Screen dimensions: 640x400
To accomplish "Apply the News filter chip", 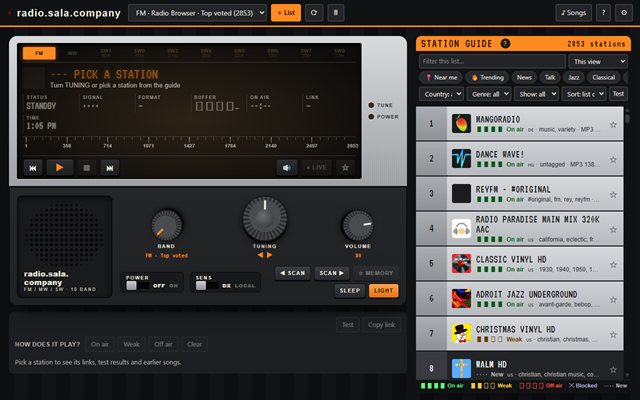I will pyautogui.click(x=524, y=78).
